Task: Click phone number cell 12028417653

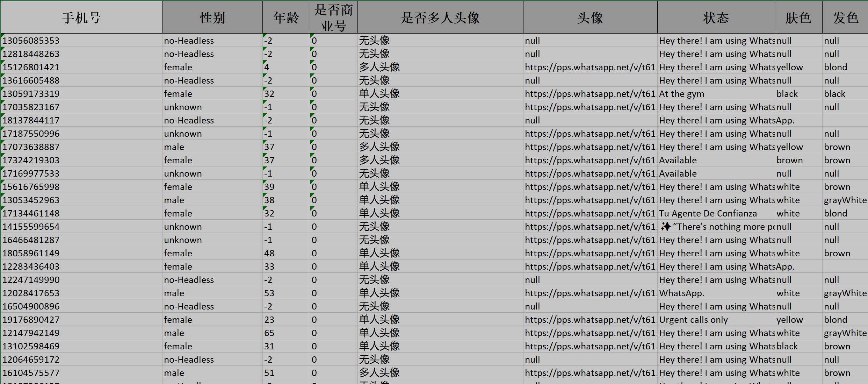Action: click(81, 293)
